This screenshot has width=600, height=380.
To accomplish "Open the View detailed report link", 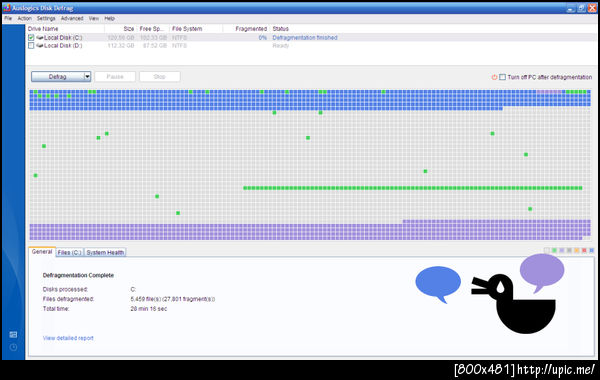I will coord(68,338).
